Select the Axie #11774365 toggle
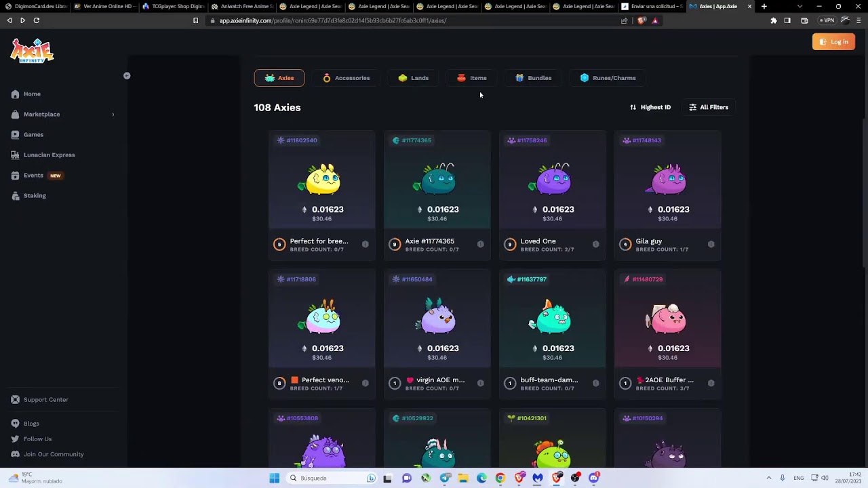The height and width of the screenshot is (488, 868). click(x=481, y=244)
